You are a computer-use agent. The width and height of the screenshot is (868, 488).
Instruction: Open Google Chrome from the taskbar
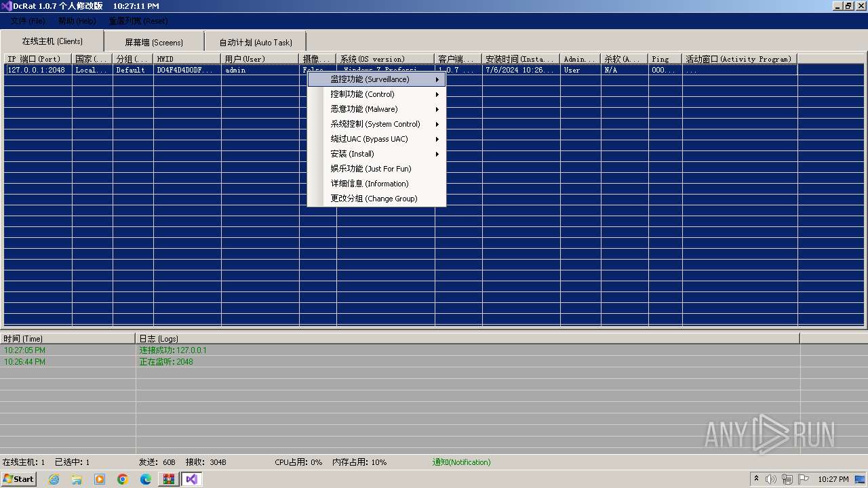point(123,479)
